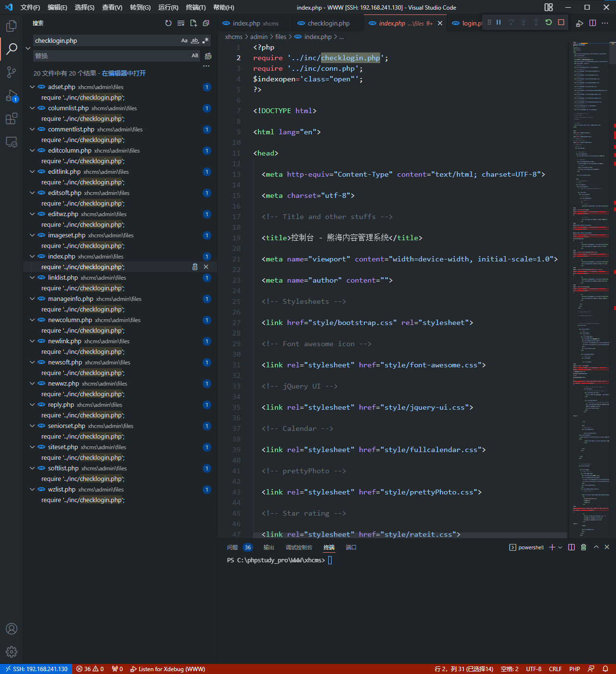Collapse the commentlist.php result group
The width and height of the screenshot is (616, 674).
[x=32, y=129]
